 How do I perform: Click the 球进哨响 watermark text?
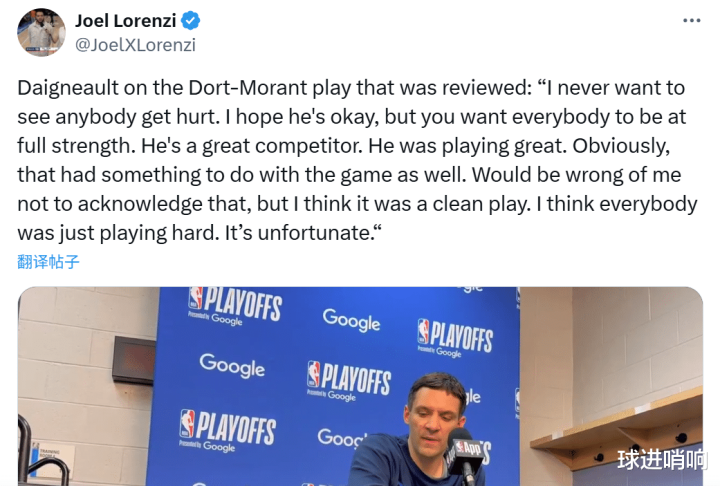(662, 460)
